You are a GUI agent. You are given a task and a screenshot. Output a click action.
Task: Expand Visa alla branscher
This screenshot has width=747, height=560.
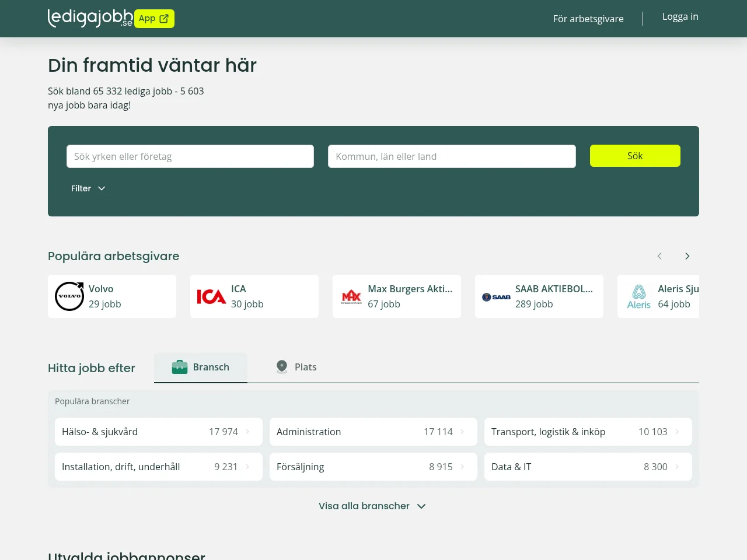click(x=372, y=506)
